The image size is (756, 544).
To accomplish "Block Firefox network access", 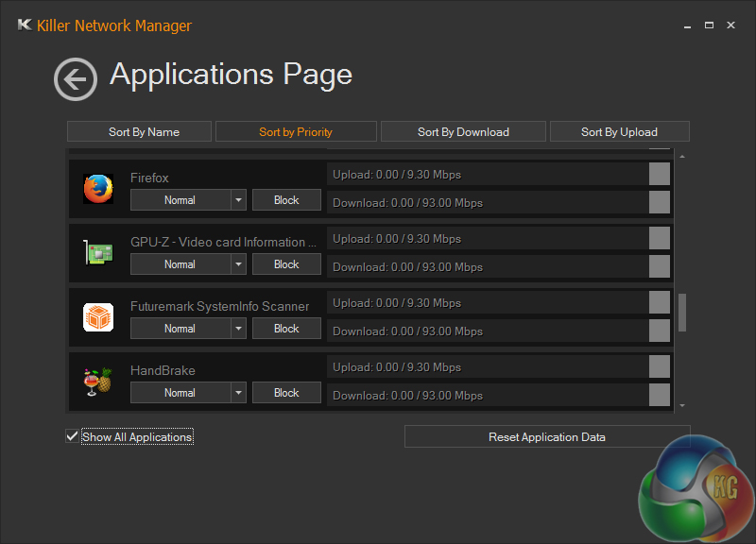I will (286, 200).
